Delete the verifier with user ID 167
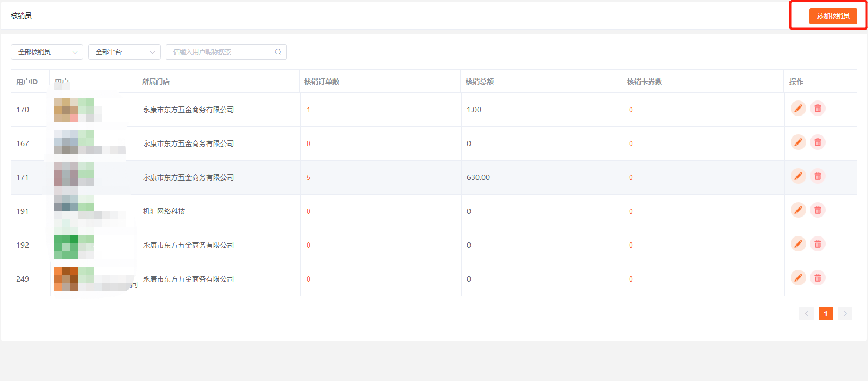The image size is (868, 381). [817, 142]
